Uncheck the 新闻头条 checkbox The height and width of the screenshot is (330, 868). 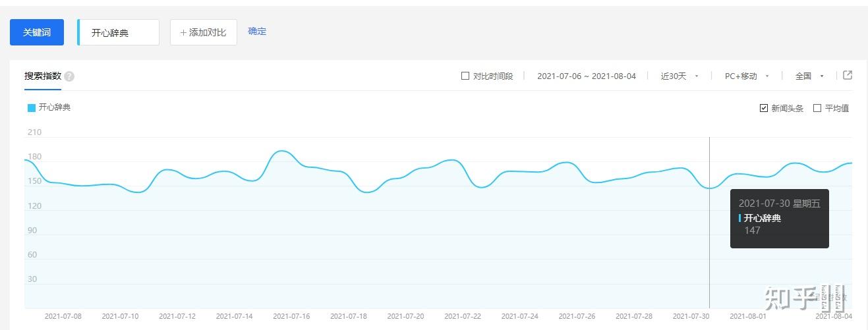point(764,108)
